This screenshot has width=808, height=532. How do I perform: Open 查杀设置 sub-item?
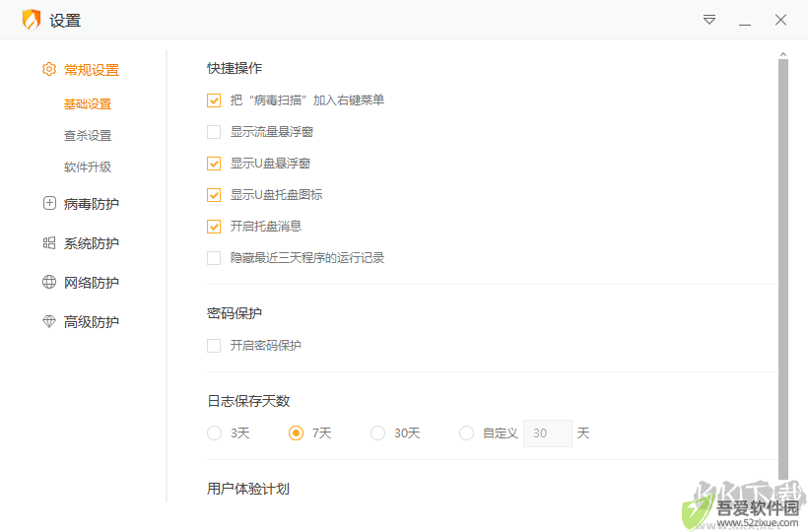click(x=88, y=135)
